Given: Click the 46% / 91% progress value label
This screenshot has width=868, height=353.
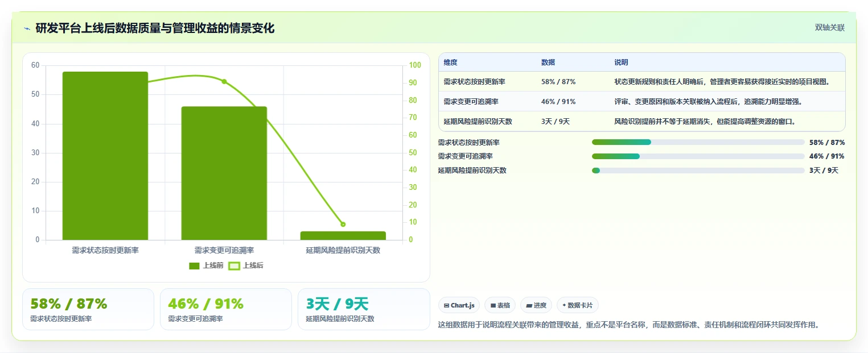Looking at the screenshot, I should click(x=827, y=156).
